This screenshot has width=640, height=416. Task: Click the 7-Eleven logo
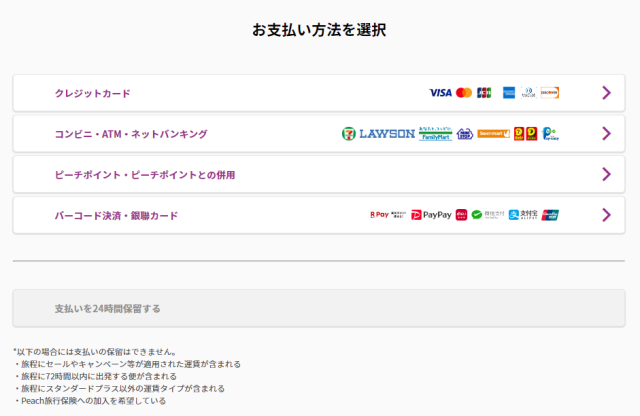tap(348, 133)
